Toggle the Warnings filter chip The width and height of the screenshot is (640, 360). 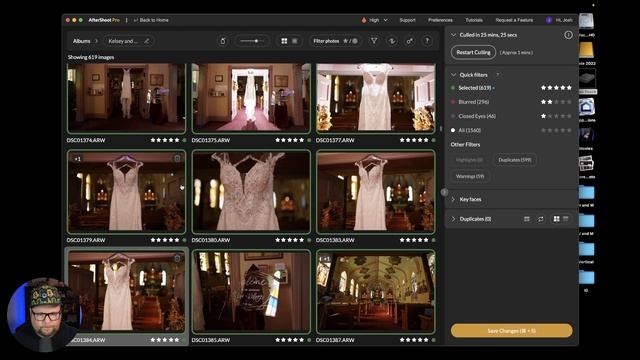point(470,176)
